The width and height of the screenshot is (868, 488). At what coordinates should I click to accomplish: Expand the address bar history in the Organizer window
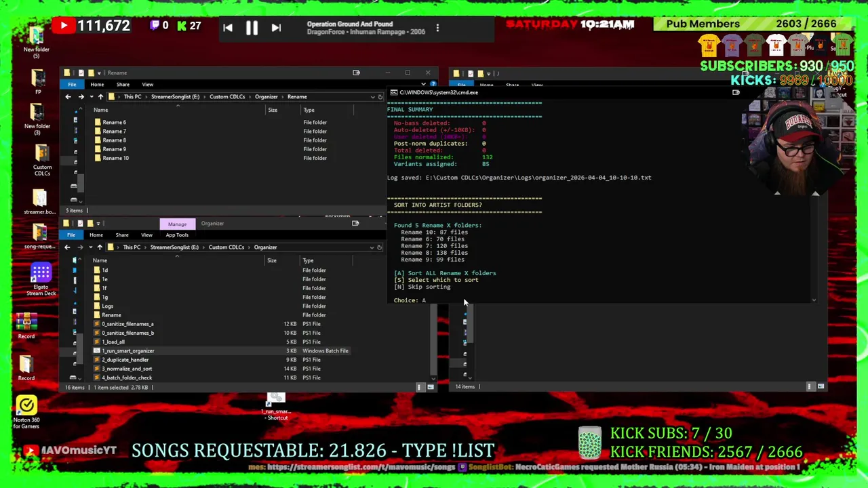371,247
